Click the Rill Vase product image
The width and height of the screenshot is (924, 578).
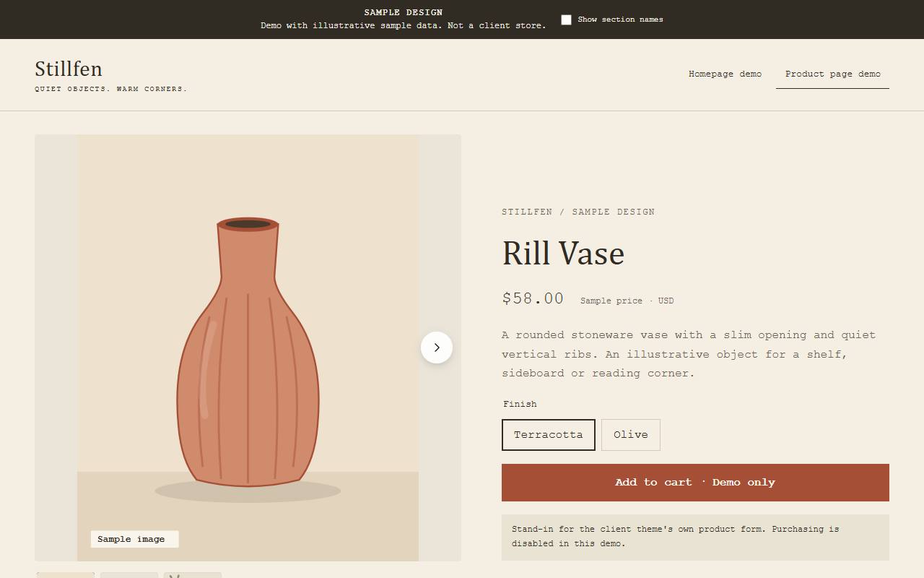[248, 348]
